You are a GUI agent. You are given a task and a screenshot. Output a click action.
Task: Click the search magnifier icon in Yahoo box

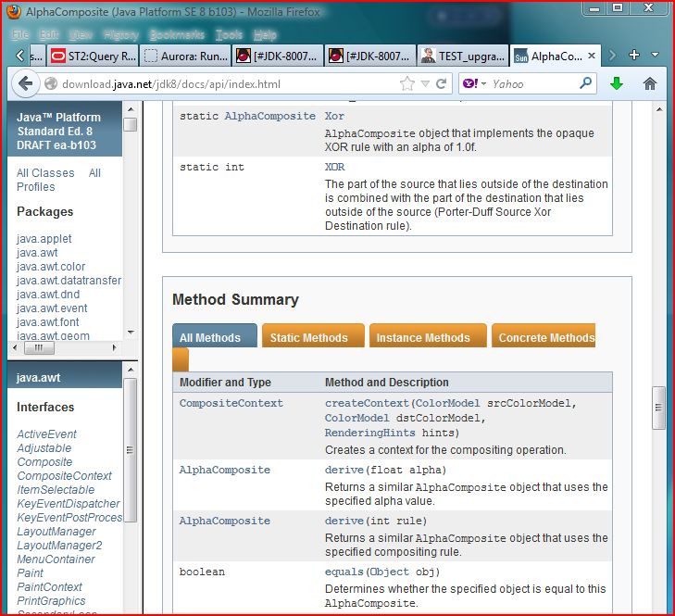(x=585, y=83)
